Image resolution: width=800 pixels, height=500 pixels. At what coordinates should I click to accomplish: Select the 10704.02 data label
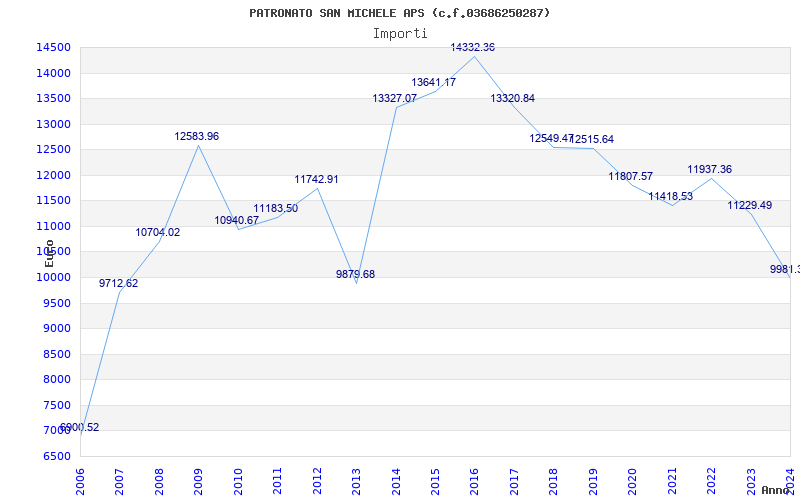pyautogui.click(x=158, y=232)
